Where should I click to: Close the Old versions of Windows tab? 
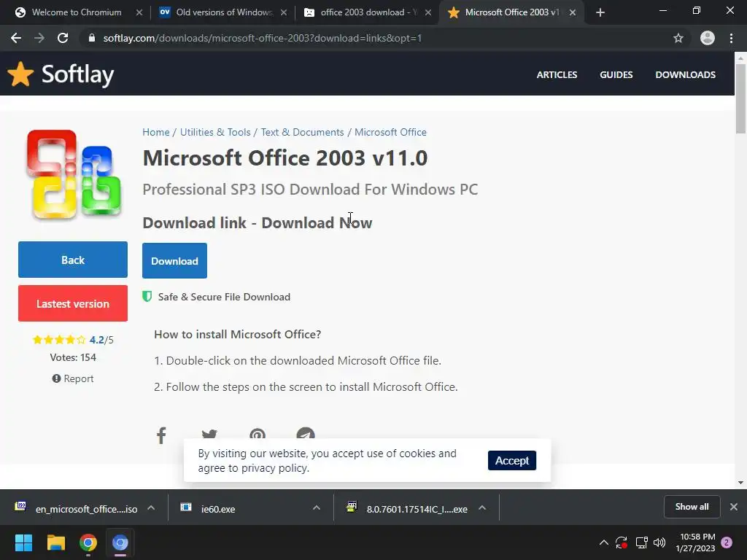pos(284,12)
